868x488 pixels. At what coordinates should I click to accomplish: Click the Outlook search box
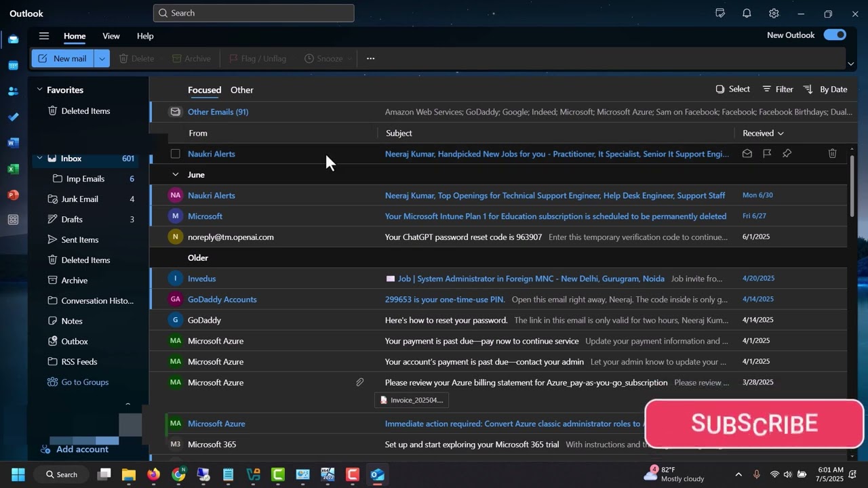tap(254, 13)
